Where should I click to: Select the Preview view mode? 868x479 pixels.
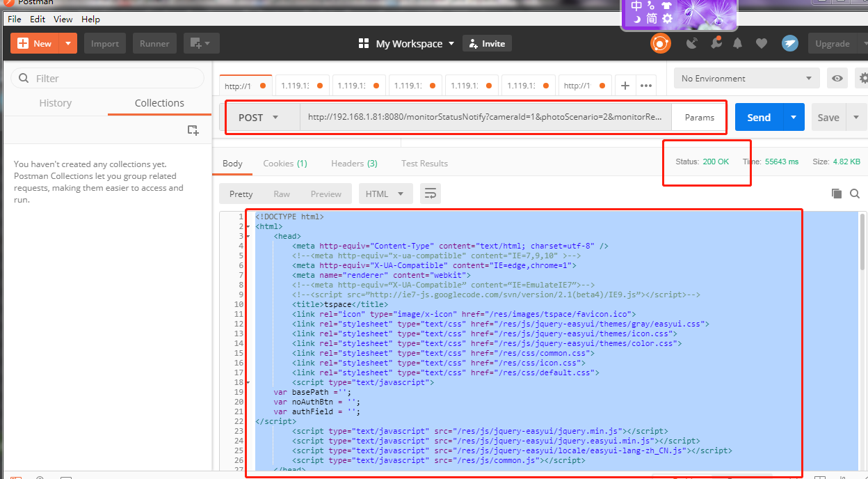coord(326,194)
